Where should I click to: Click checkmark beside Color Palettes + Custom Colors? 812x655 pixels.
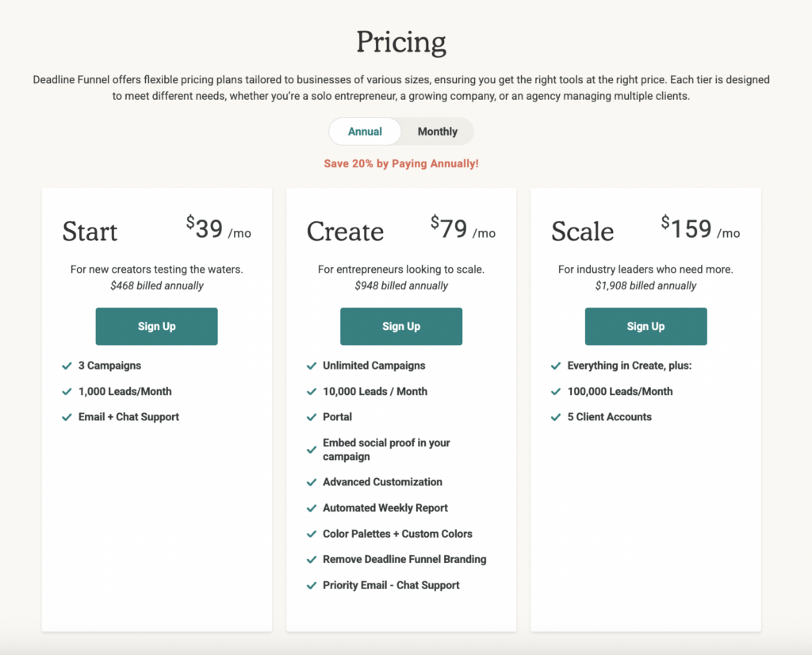[312, 534]
